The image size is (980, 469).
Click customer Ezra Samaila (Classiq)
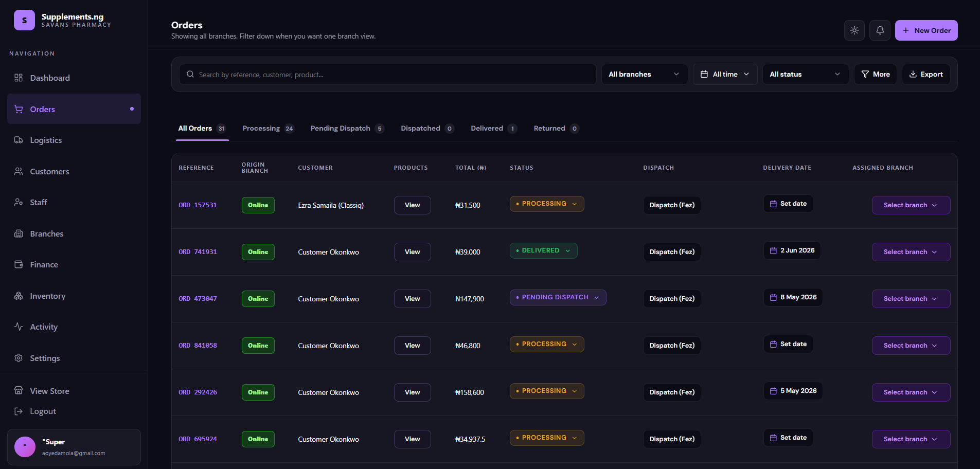click(331, 205)
